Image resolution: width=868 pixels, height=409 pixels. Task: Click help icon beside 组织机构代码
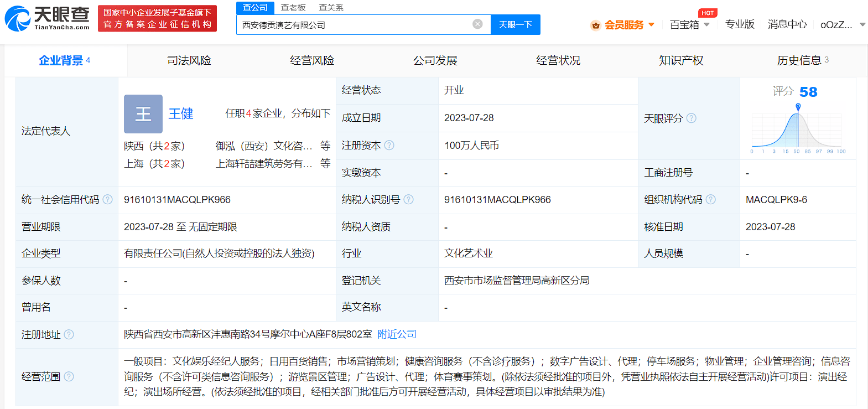(711, 200)
